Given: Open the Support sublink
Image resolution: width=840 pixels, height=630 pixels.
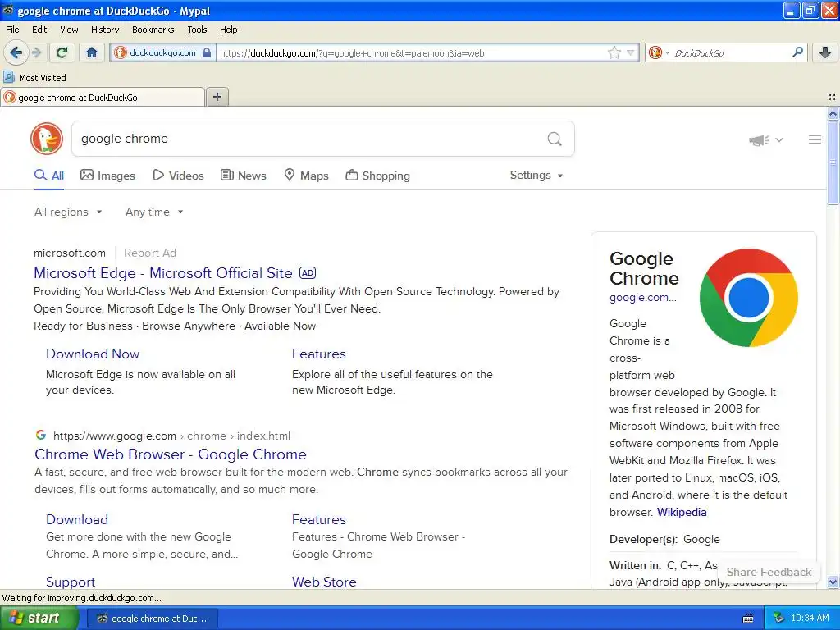Looking at the screenshot, I should point(71,582).
